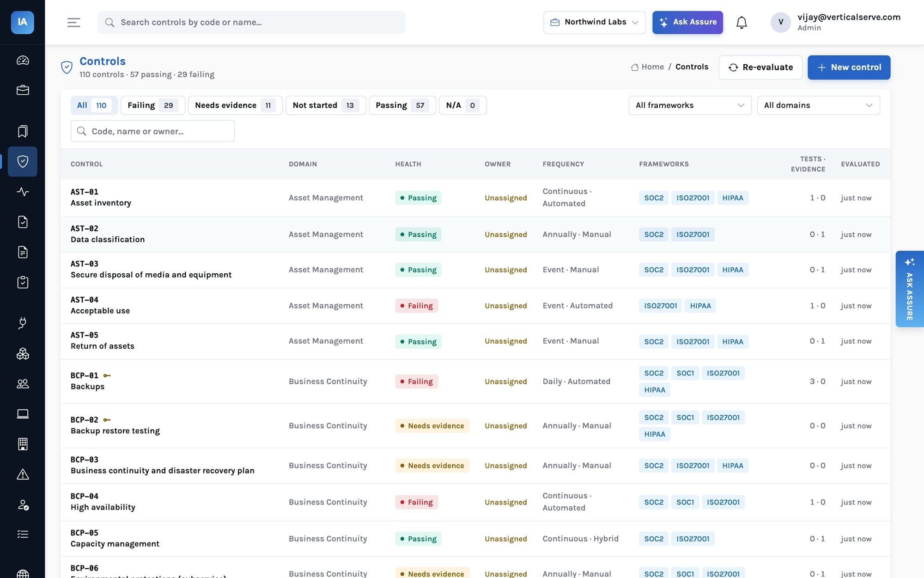This screenshot has width=924, height=578.
Task: Open the clipboard check icon in sidebar
Action: click(x=23, y=282)
